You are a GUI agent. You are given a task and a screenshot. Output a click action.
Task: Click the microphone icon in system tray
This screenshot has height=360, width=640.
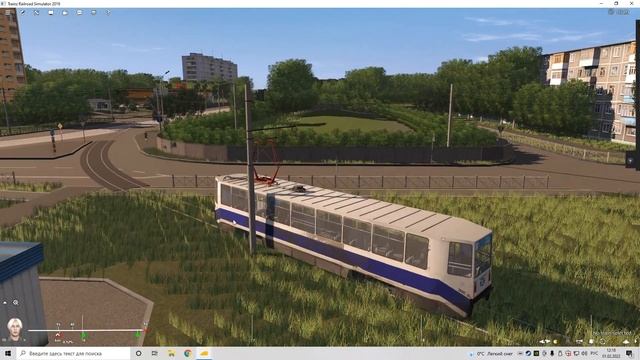pyautogui.click(x=552, y=353)
